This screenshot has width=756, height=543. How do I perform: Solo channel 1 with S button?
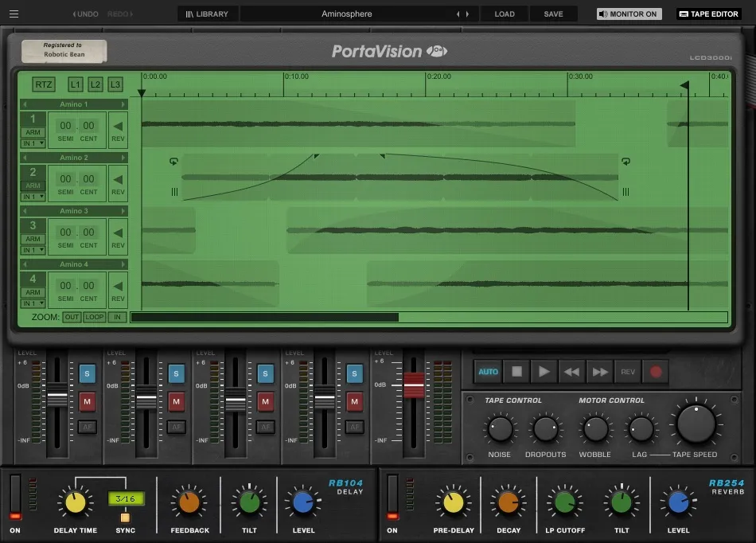(87, 373)
